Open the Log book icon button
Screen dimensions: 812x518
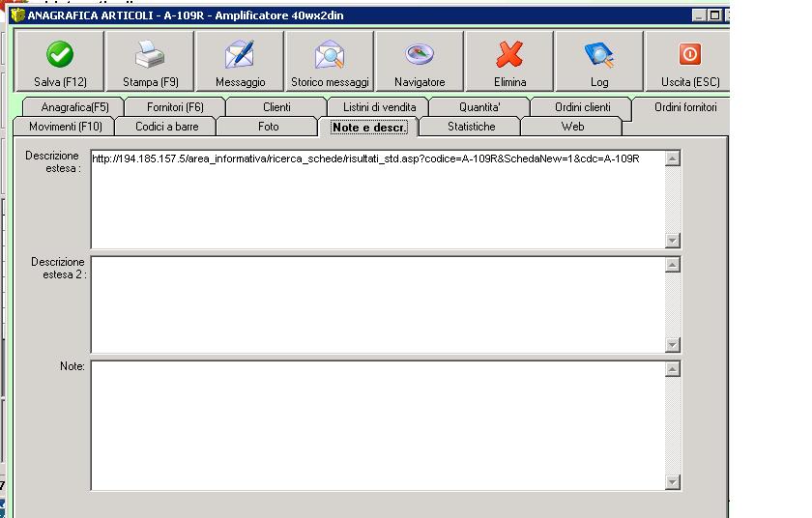[599, 61]
